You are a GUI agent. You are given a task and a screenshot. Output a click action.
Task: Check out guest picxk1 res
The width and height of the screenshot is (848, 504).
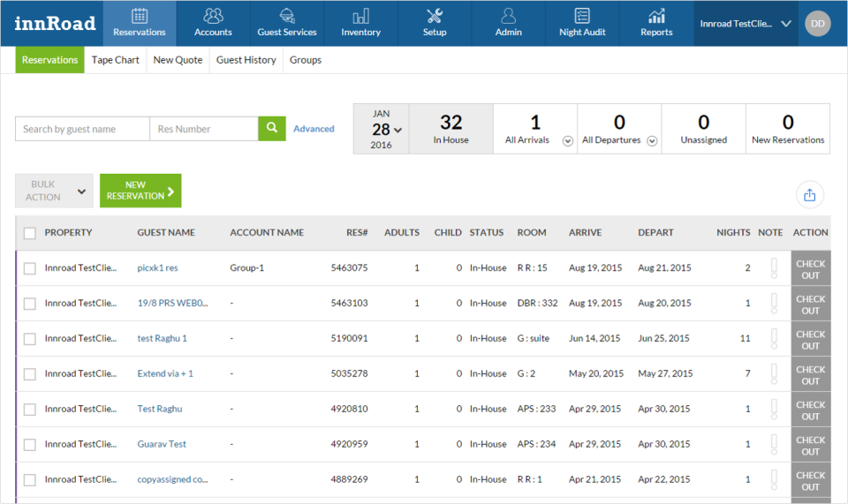[811, 268]
